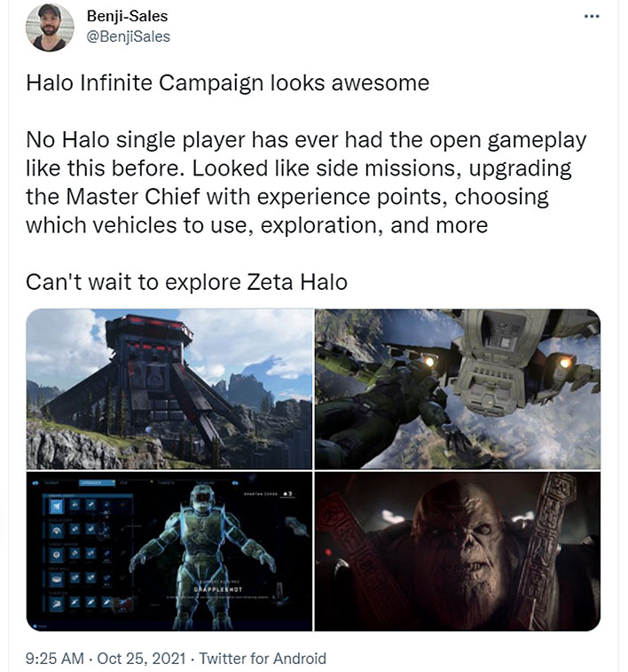Screen dimensions: 628x672
Task: Click the Benji-Sales display name
Action: (x=128, y=16)
